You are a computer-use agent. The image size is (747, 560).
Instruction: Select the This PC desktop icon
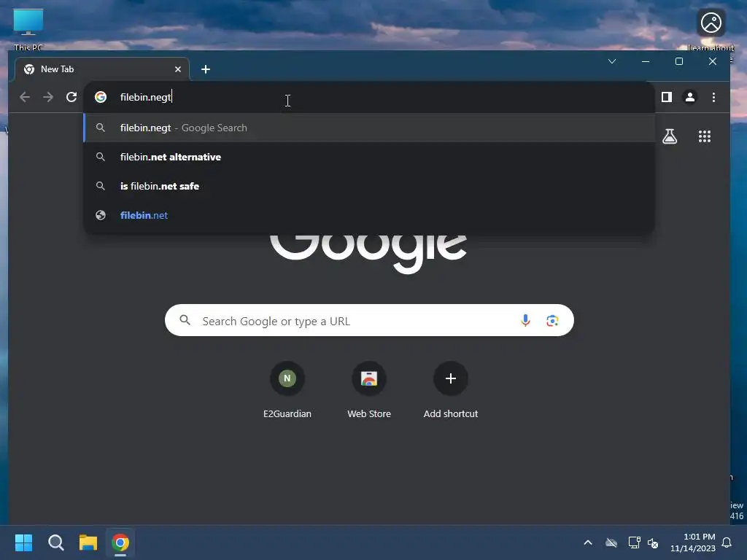click(28, 28)
